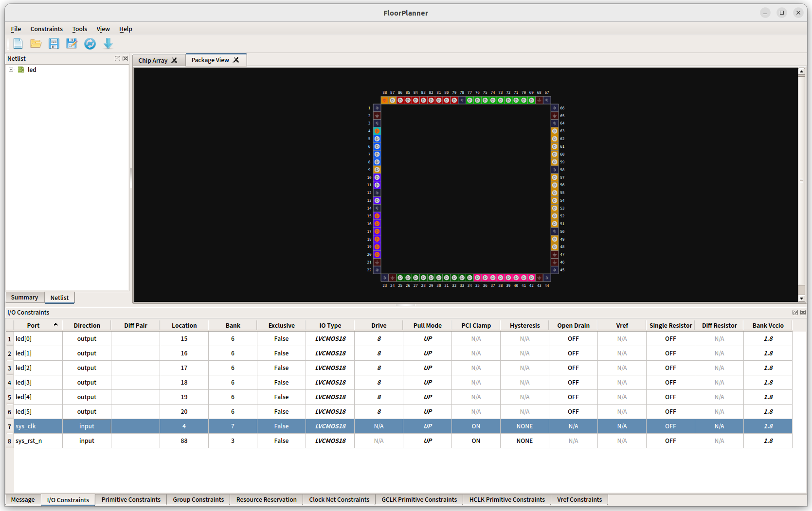The height and width of the screenshot is (511, 812).
Task: Switch to the Netlist bottom tab
Action: pyautogui.click(x=59, y=298)
